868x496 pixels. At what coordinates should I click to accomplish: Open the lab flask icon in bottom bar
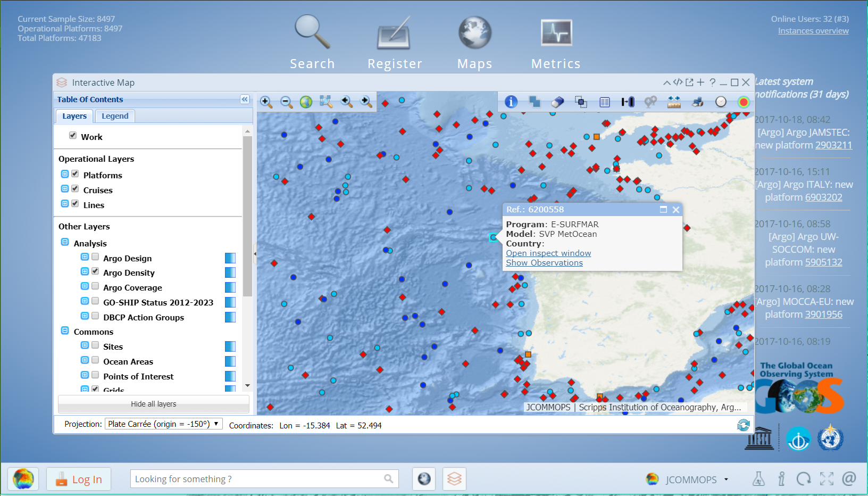pos(758,479)
